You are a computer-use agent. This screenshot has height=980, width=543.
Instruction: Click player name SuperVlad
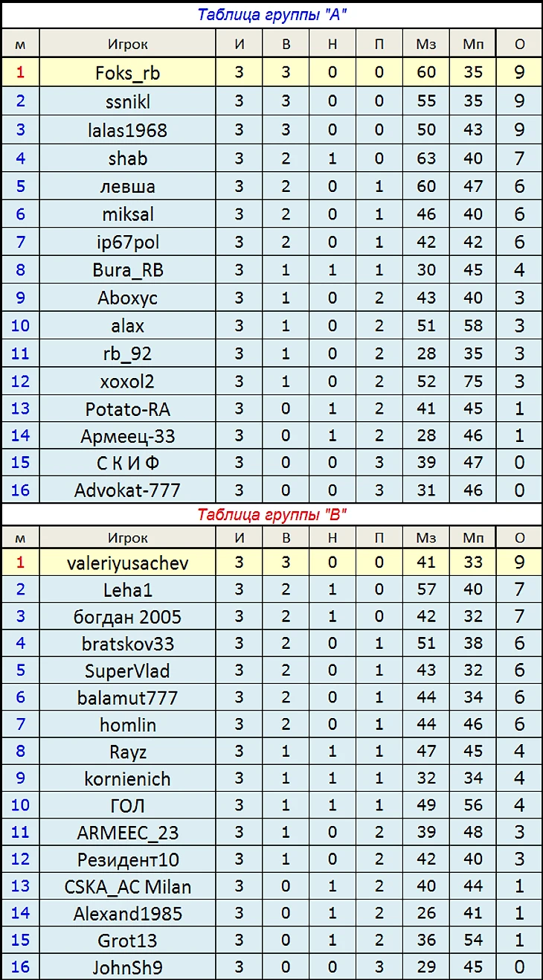[x=127, y=671]
